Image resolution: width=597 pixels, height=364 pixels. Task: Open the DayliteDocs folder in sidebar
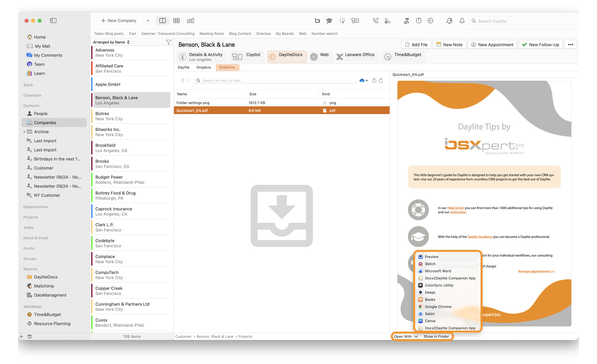(46, 277)
